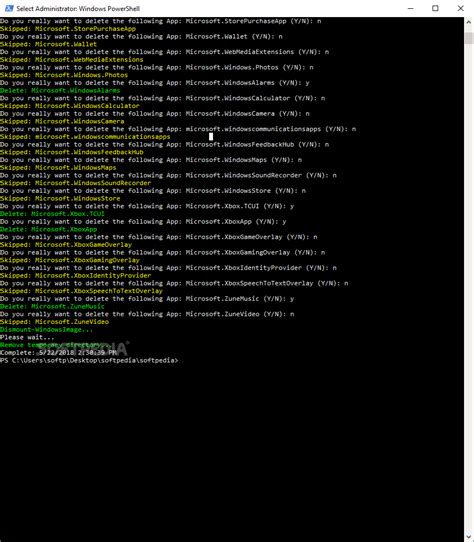This screenshot has height=542, width=474.
Task: Click the line 'Skipped: Microsoft.StorePurchaseApp'
Action: coord(68,29)
